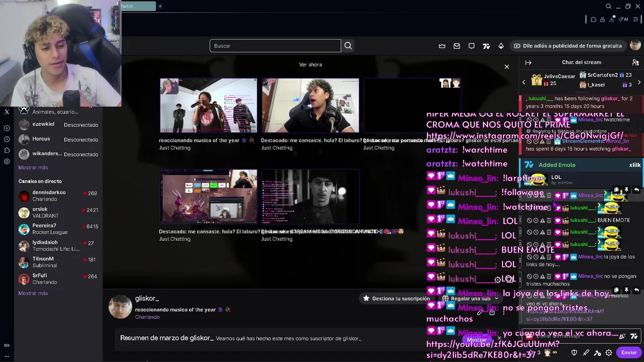This screenshot has height=362, width=644.
Task: Click in the Buscar search field
Action: (x=275, y=46)
